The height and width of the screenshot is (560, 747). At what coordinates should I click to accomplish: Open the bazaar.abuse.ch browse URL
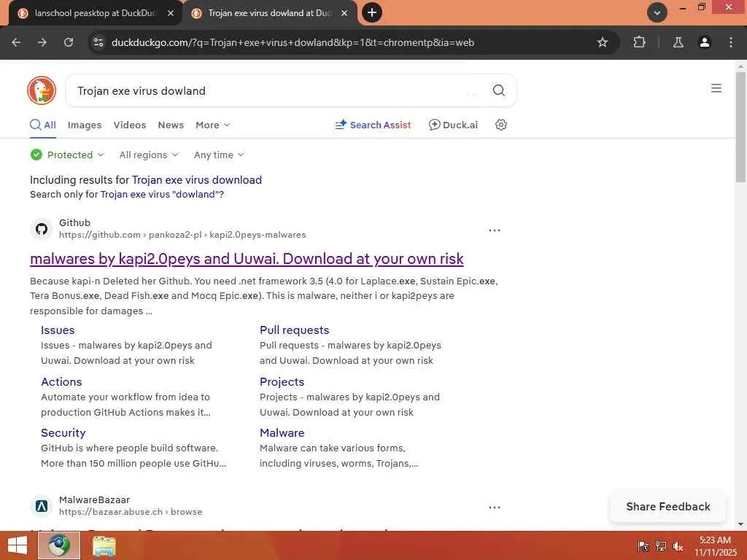[131, 512]
